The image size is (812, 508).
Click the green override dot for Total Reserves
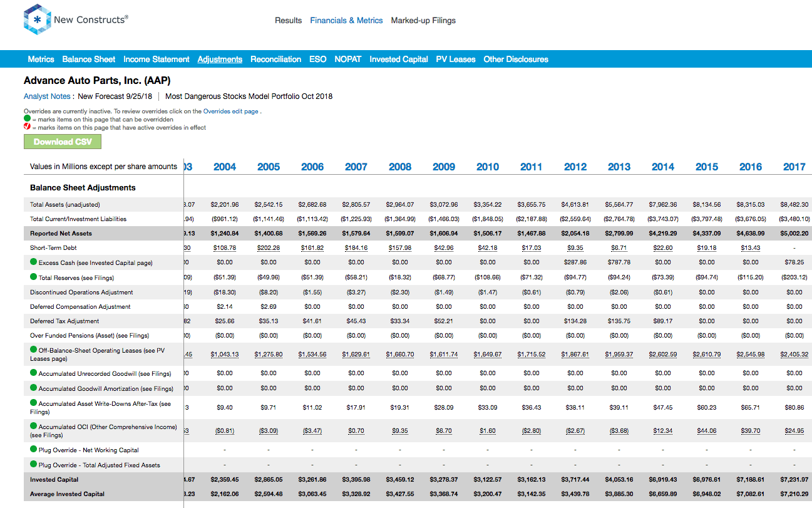point(34,276)
